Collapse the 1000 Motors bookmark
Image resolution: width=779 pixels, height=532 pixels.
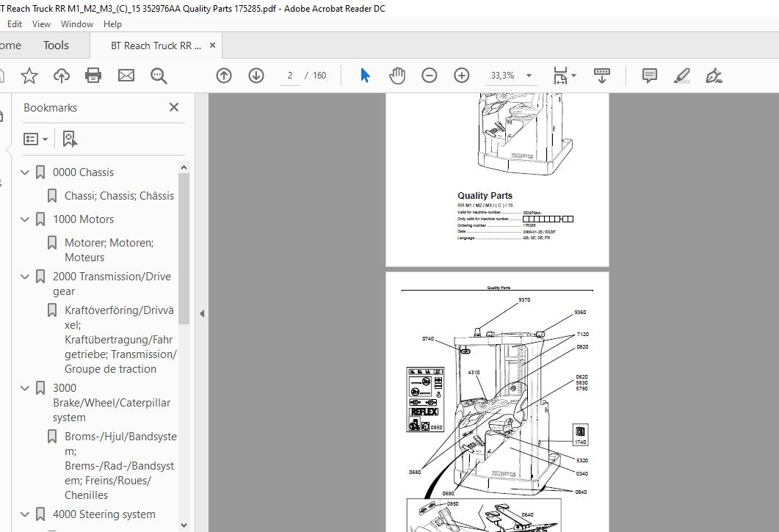pyautogui.click(x=25, y=219)
